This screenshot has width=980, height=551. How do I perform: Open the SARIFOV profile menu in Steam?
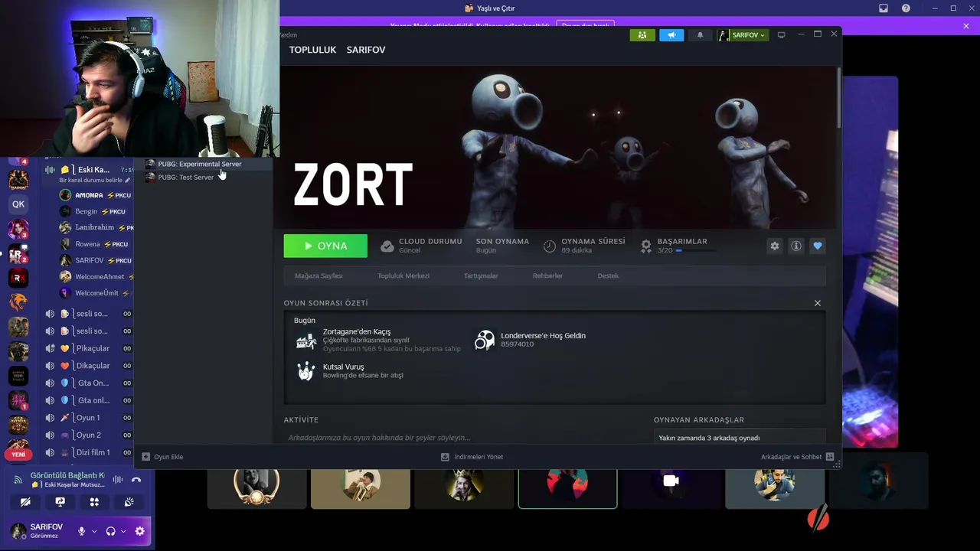366,50
